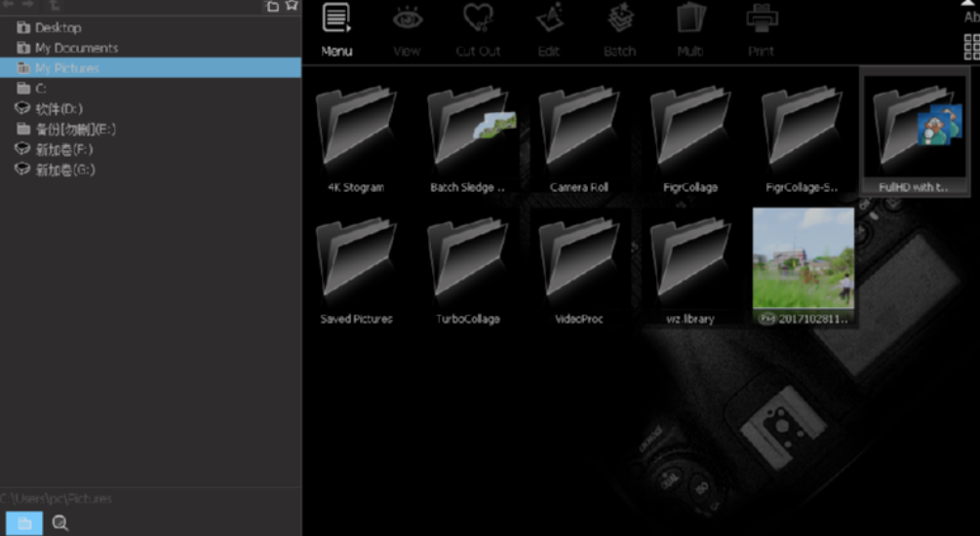Click the favorites star icon
This screenshot has width=980, height=536.
[x=291, y=6]
